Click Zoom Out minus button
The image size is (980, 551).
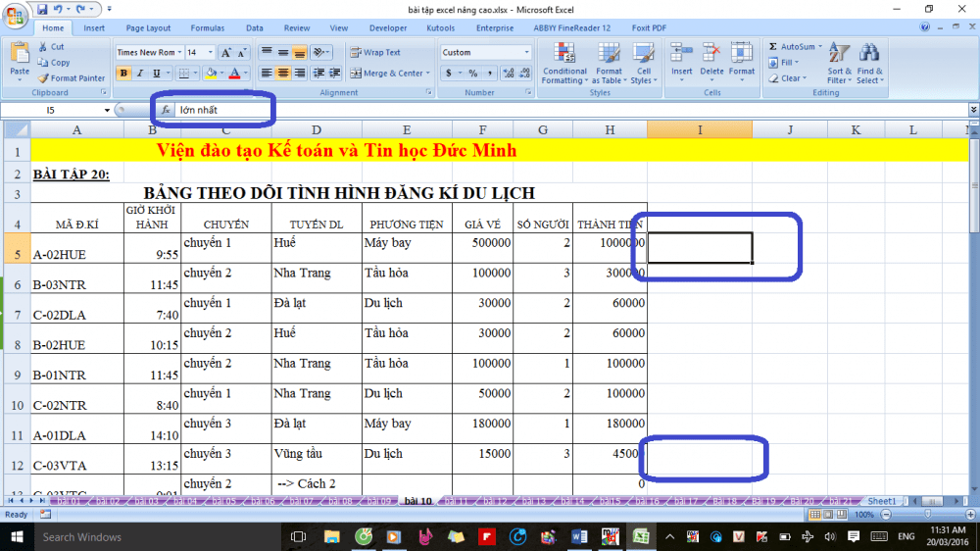point(886,515)
